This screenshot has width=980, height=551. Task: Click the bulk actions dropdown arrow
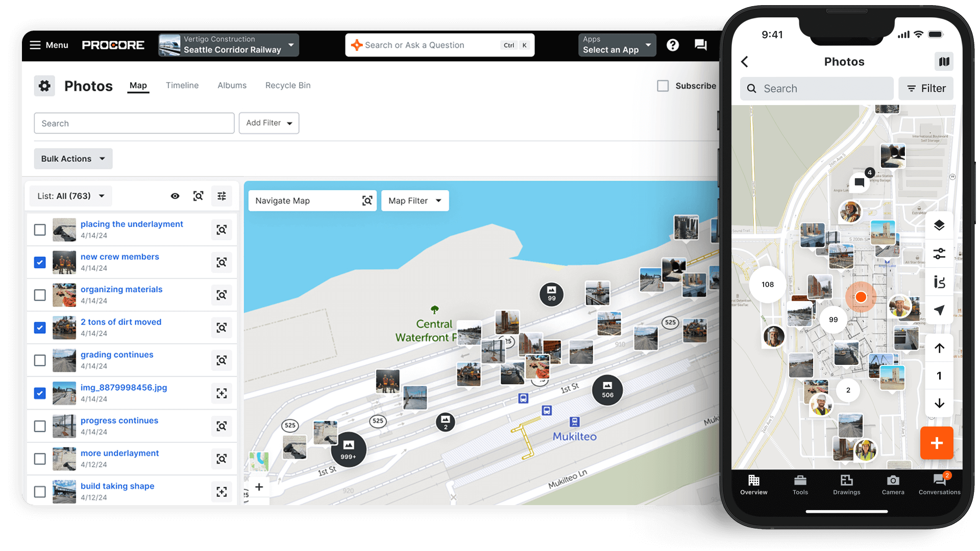[x=102, y=158]
